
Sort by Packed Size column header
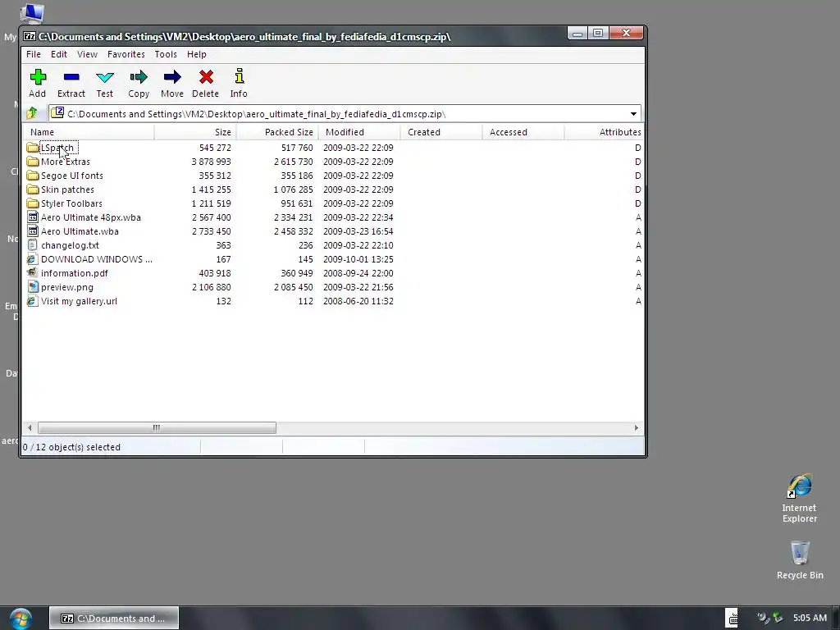click(x=277, y=132)
